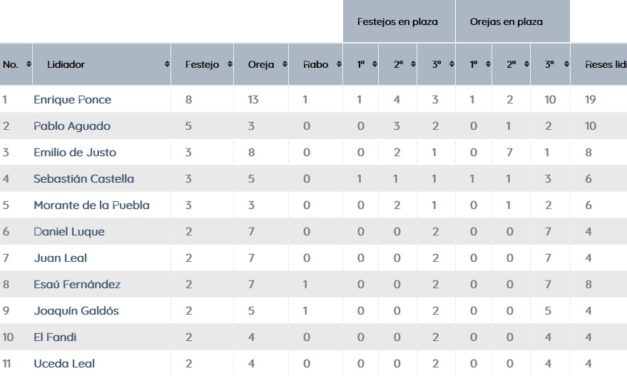
Task: Sort Orejas en plaza 3ª column
Action: [x=566, y=64]
